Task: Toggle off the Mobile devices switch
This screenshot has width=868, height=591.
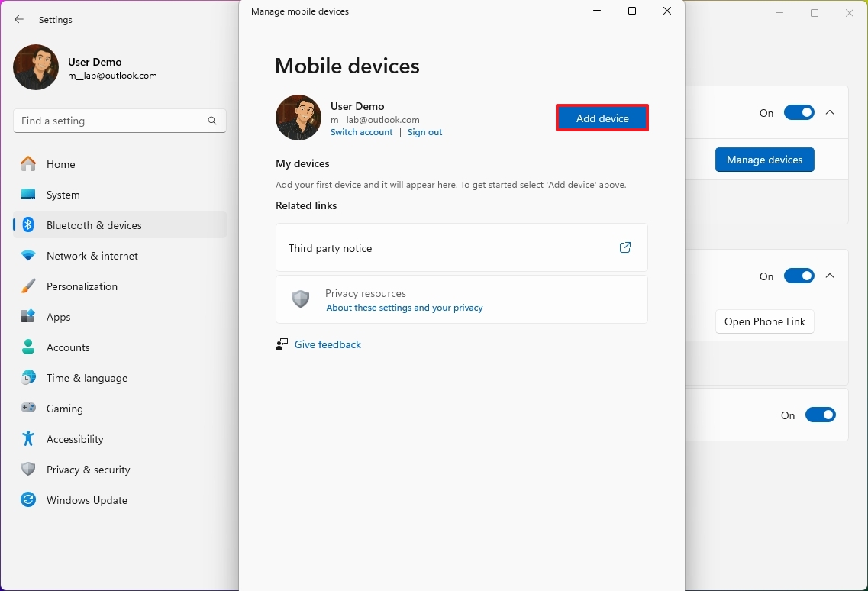Action: click(799, 112)
